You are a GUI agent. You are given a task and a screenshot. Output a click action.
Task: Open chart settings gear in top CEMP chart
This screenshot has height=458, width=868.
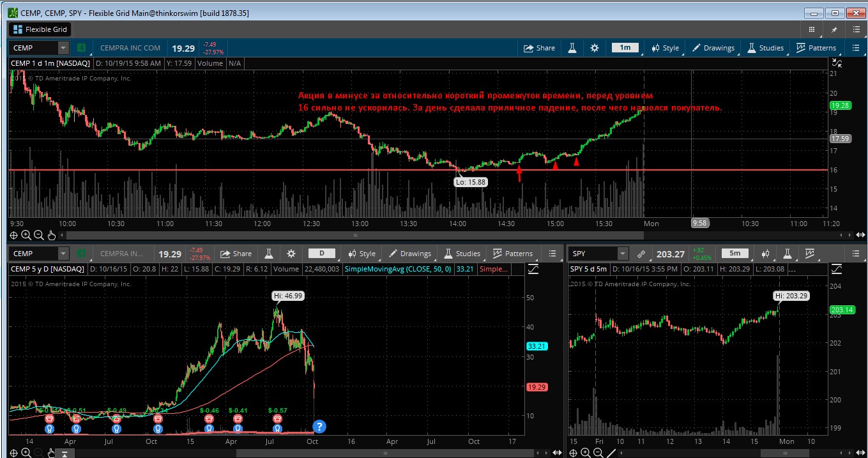pyautogui.click(x=595, y=48)
